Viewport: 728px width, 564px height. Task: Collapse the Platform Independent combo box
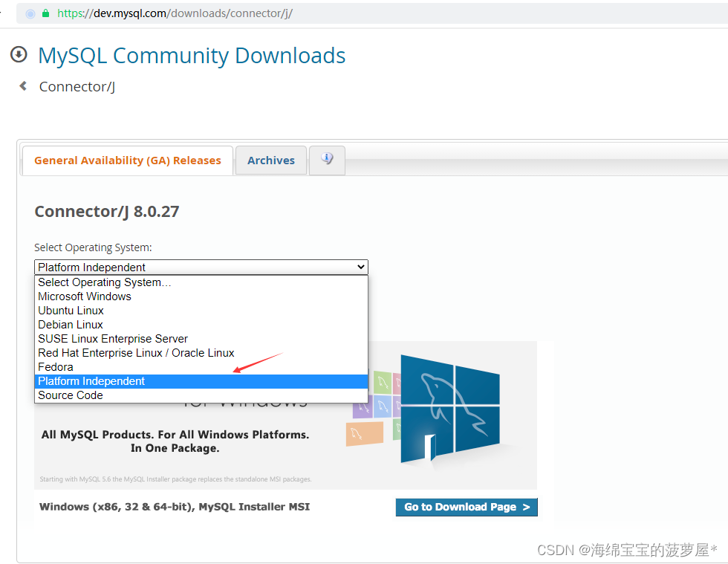click(x=201, y=267)
